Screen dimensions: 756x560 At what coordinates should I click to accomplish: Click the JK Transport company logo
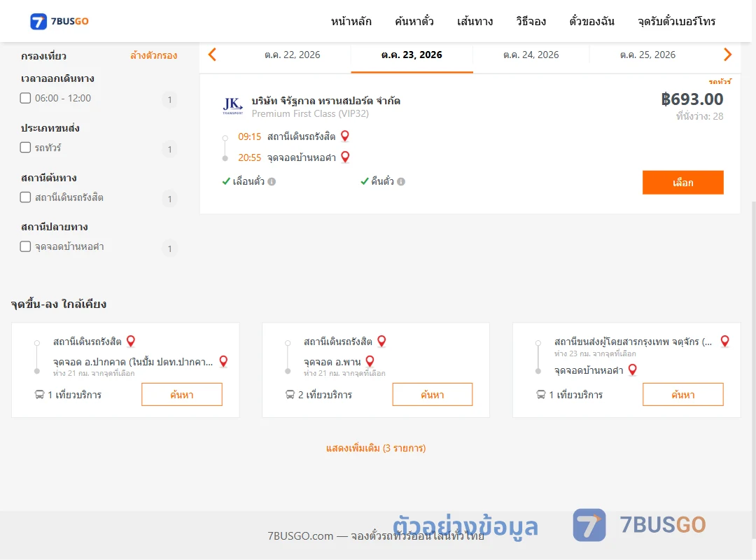(x=233, y=106)
